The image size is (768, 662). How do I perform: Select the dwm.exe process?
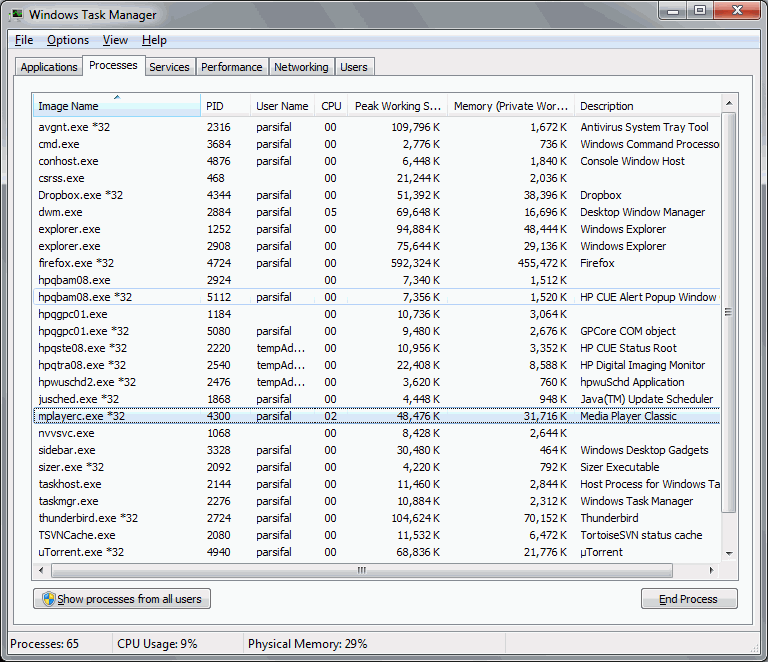coord(377,212)
